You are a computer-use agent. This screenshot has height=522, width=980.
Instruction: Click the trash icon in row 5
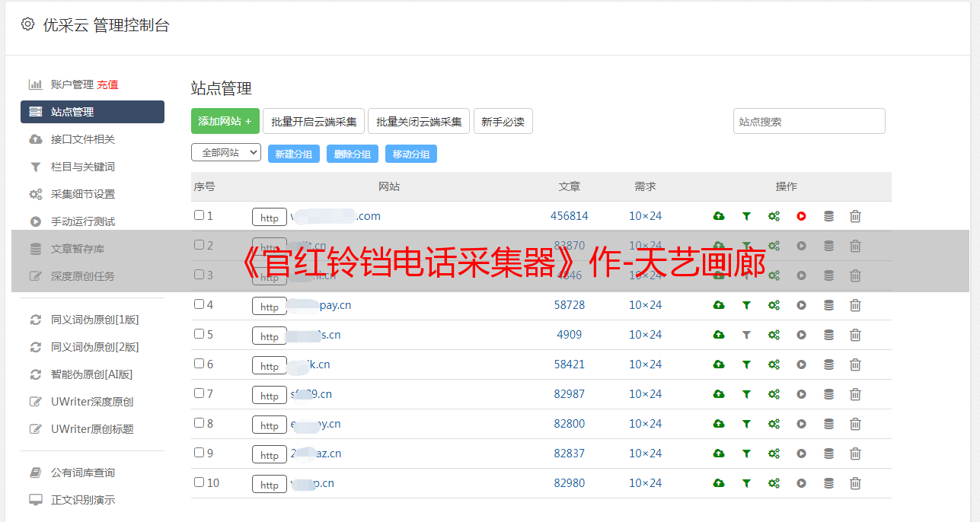855,335
